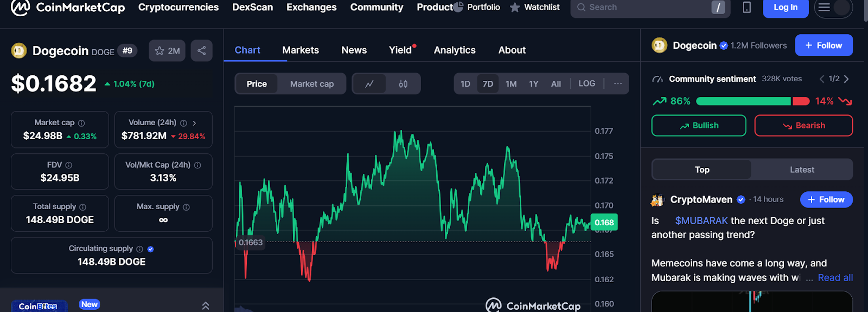Toggle chart to Market cap view
The width and height of the screenshot is (868, 312).
(312, 84)
